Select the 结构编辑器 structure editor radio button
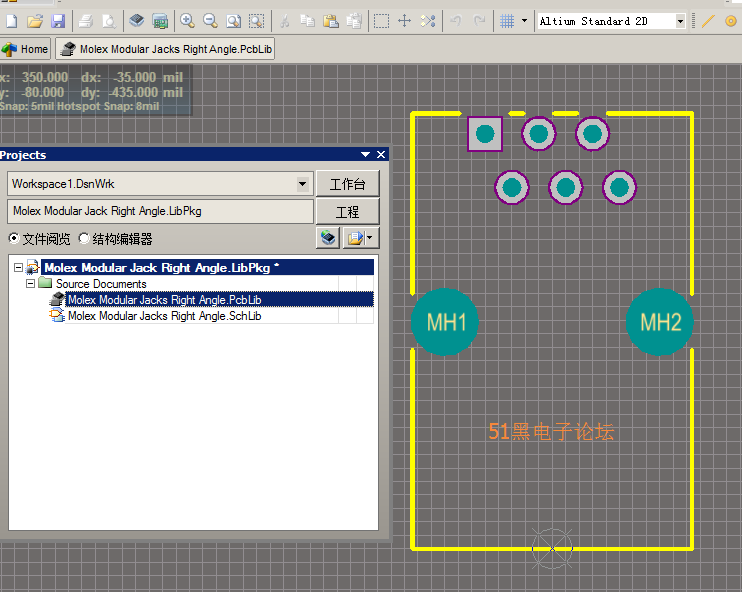Image resolution: width=742 pixels, height=592 pixels. click(x=84, y=239)
